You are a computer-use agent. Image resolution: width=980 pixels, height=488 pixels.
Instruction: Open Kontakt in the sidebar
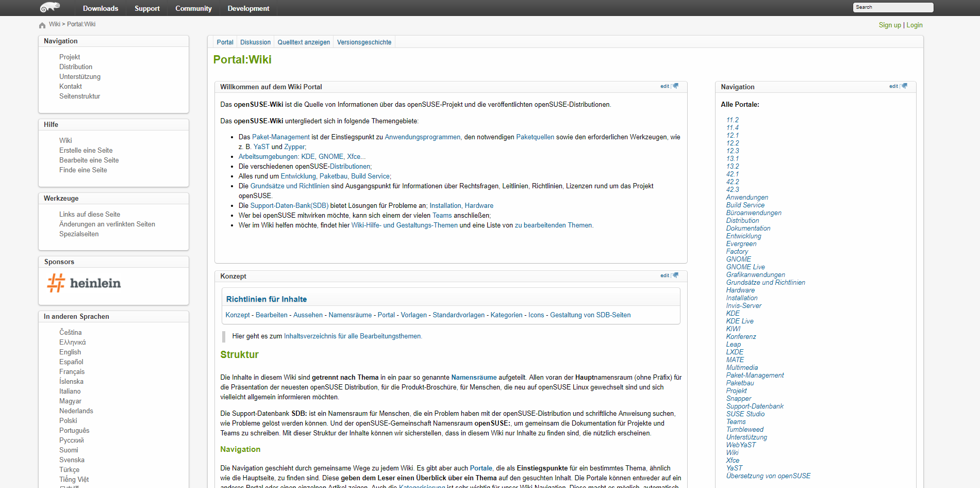coord(71,87)
